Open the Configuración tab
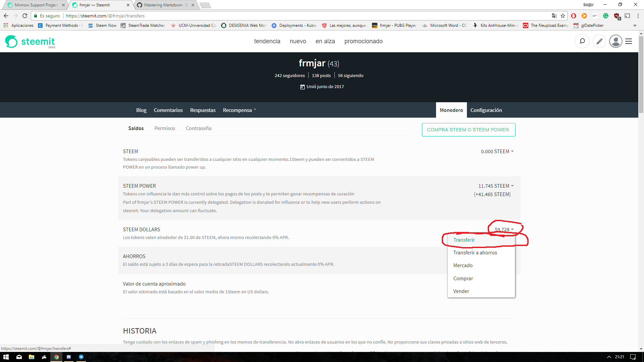Image resolution: width=644 pixels, height=362 pixels. 486,110
